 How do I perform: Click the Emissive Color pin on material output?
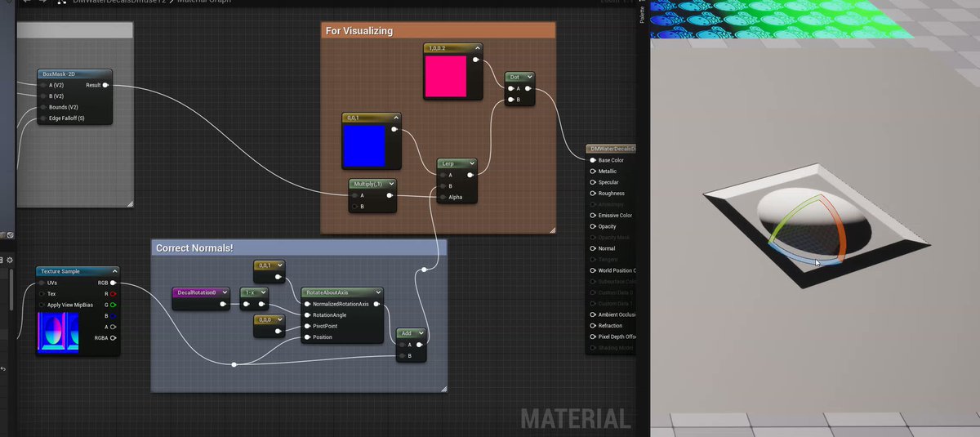(593, 216)
